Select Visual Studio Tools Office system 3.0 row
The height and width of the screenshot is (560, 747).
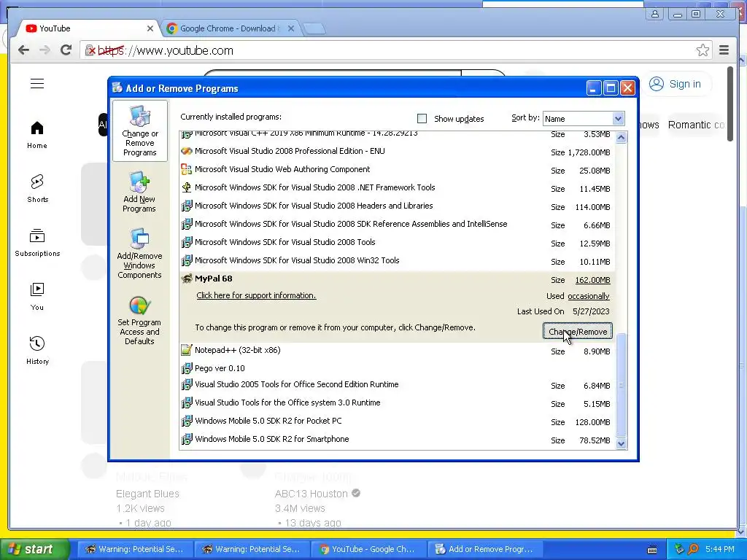[x=398, y=402]
